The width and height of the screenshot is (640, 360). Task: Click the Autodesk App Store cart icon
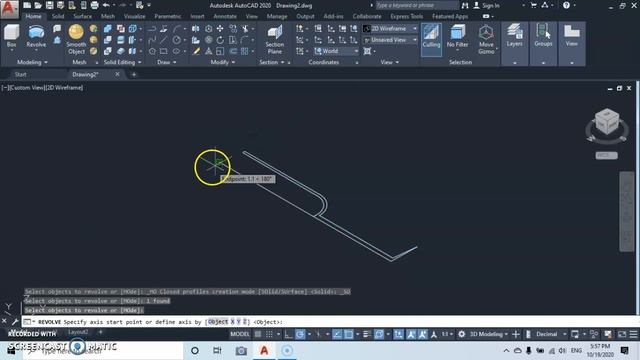pyautogui.click(x=533, y=5)
